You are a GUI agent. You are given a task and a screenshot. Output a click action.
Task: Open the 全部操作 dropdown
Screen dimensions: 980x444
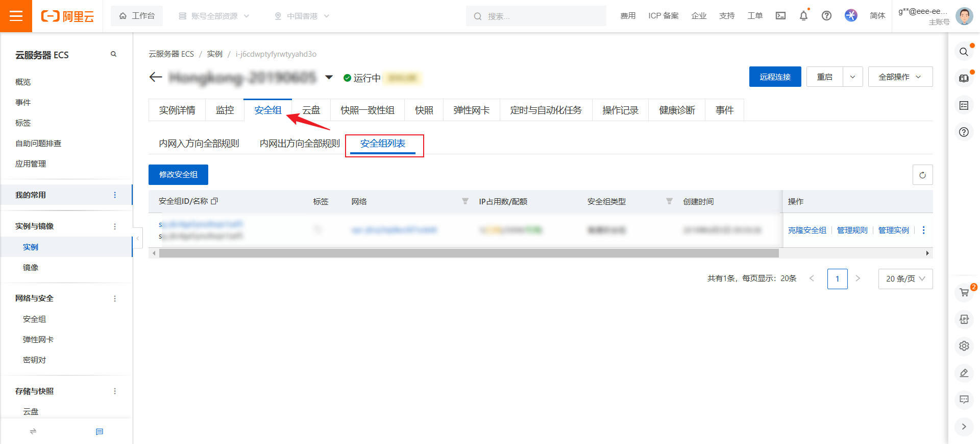coord(900,77)
